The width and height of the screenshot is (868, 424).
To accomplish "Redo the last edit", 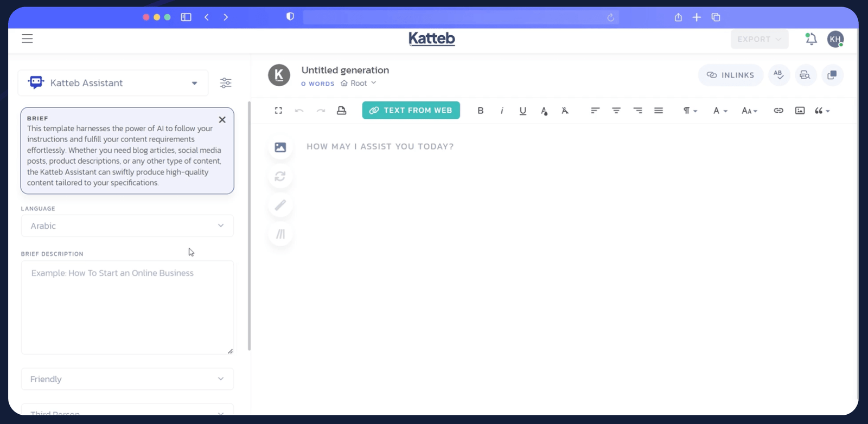I will (321, 111).
